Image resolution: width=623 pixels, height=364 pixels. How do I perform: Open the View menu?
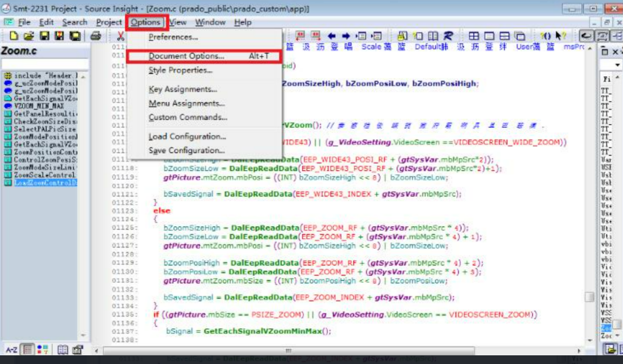(x=178, y=22)
